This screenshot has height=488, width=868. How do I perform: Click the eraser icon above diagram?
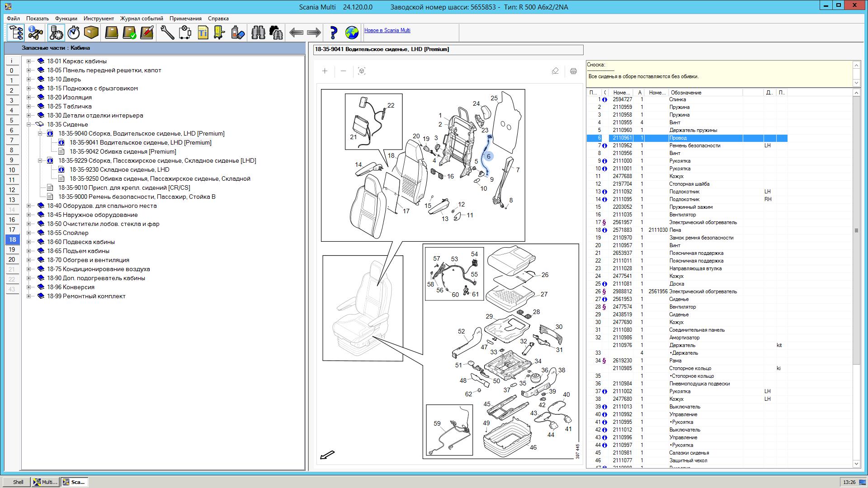tap(555, 71)
